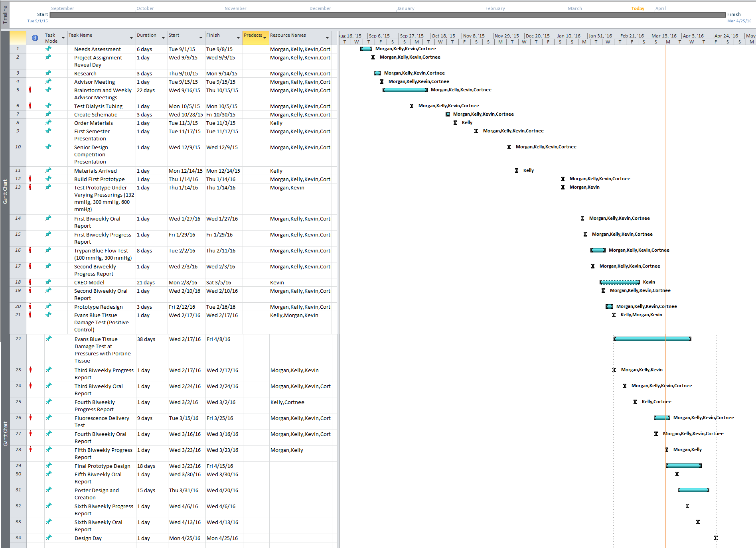Click the blue info icon in the column header

(35, 38)
